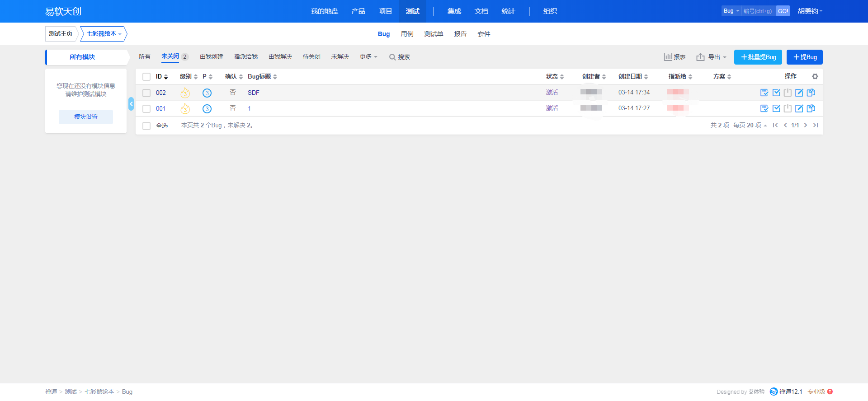This screenshot has width=868, height=401.
Task: Click the resolve checkmark icon for bug 002
Action: pyautogui.click(x=776, y=93)
